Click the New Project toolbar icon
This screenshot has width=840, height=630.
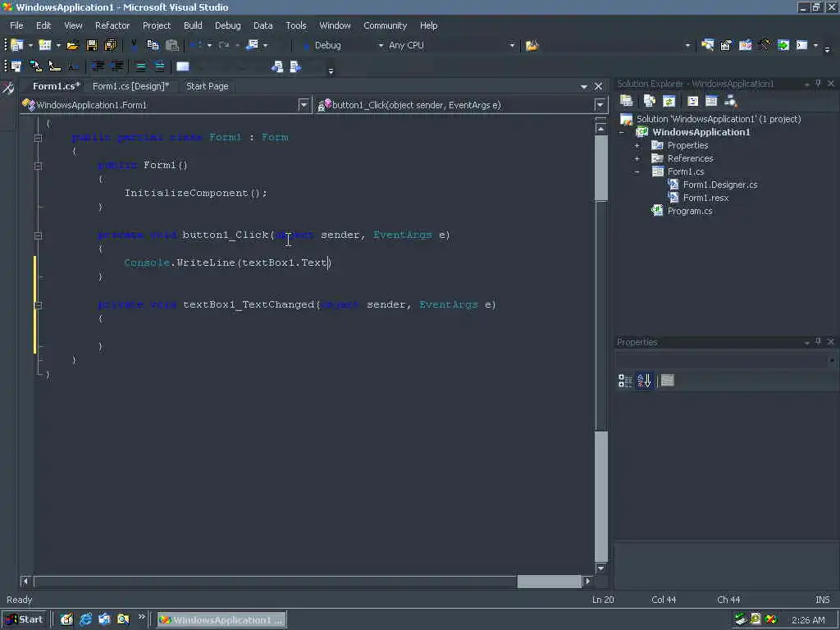17,46
